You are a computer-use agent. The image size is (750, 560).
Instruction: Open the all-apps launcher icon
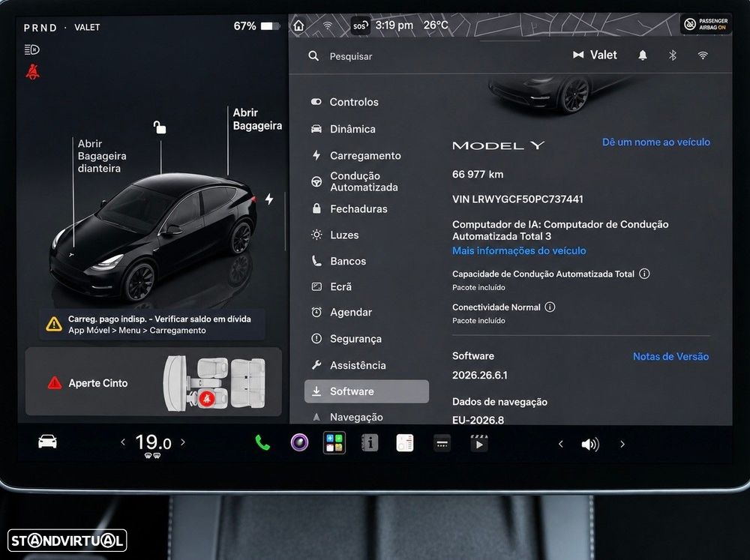click(334, 443)
